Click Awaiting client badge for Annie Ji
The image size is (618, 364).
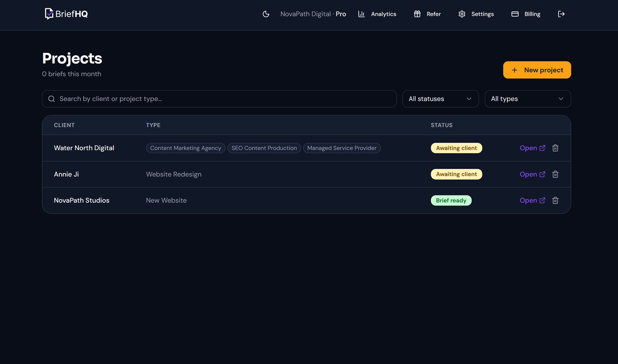[x=456, y=174]
